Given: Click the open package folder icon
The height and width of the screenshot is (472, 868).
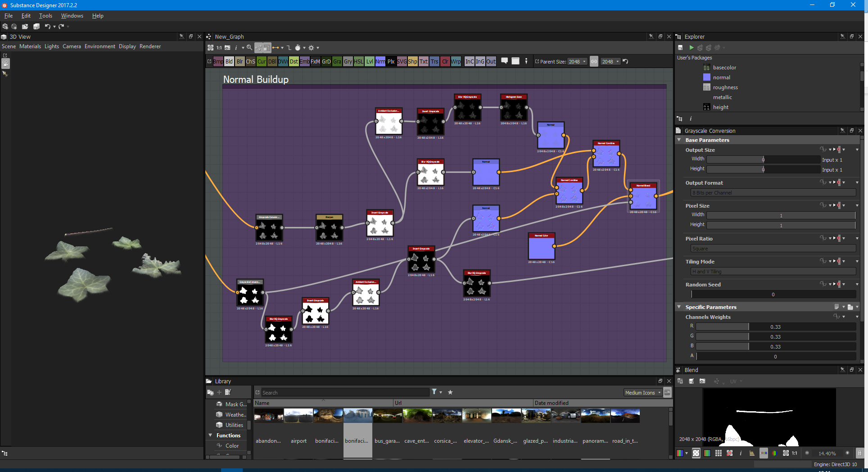Looking at the screenshot, I should click(25, 27).
